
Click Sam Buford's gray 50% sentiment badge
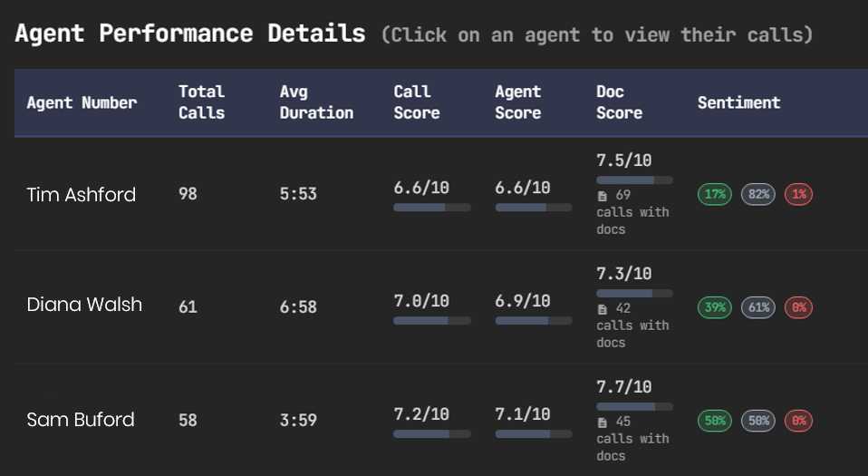[758, 421]
